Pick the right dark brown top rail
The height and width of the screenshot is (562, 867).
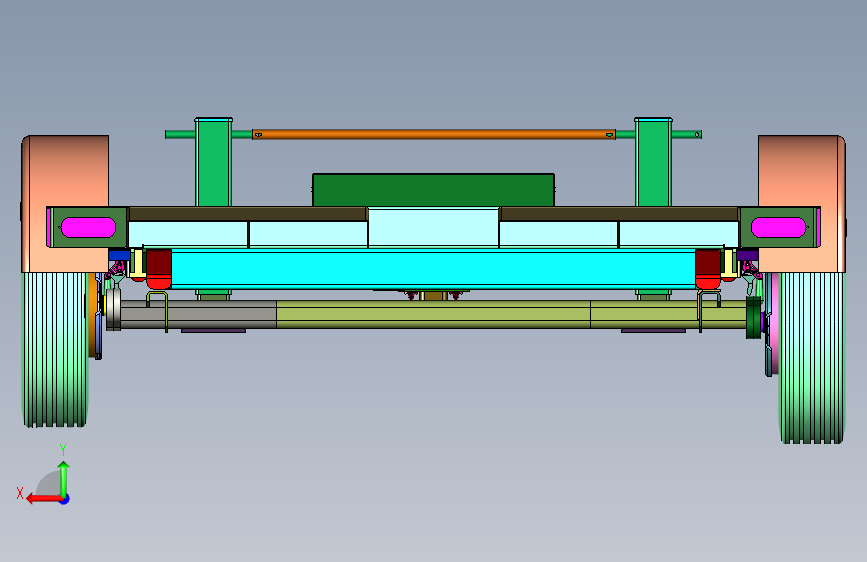619,214
